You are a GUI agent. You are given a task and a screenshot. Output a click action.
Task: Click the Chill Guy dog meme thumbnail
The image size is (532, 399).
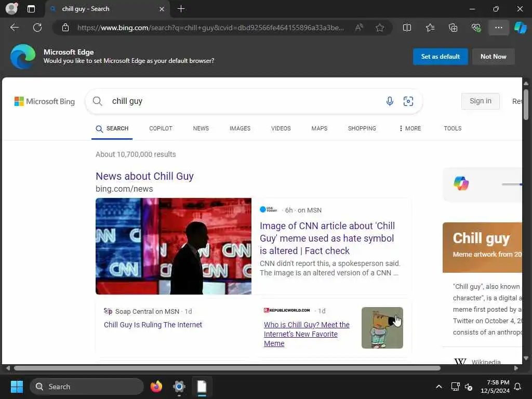click(382, 328)
